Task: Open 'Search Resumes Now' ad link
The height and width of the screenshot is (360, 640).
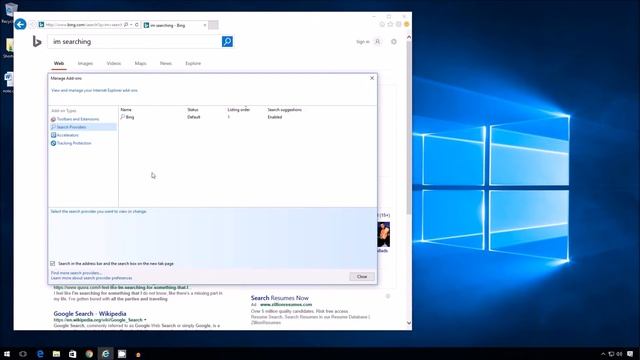Action: point(280,298)
